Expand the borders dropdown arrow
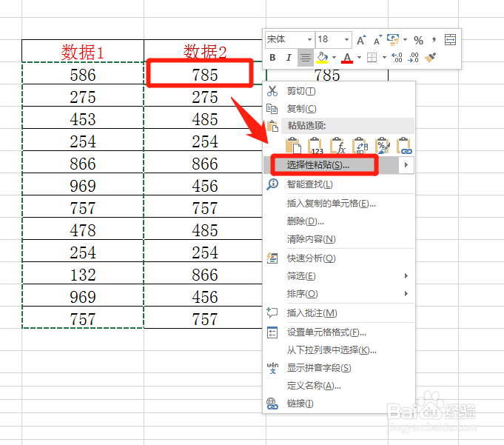 click(384, 58)
